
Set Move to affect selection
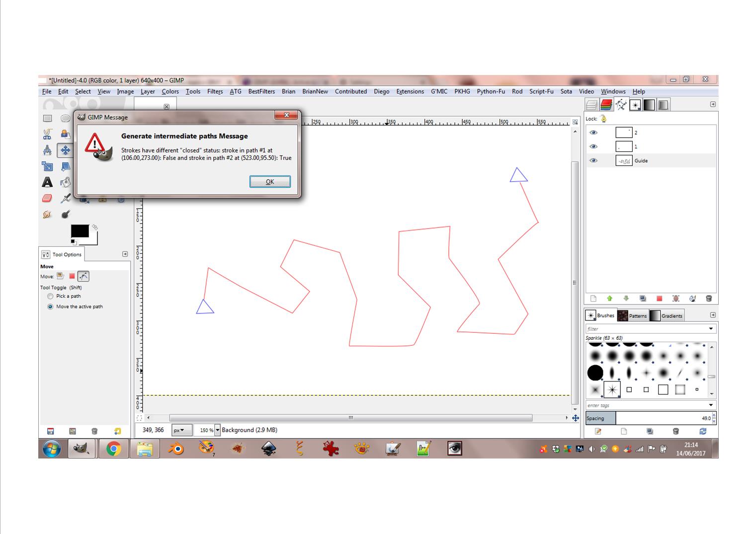click(x=72, y=276)
